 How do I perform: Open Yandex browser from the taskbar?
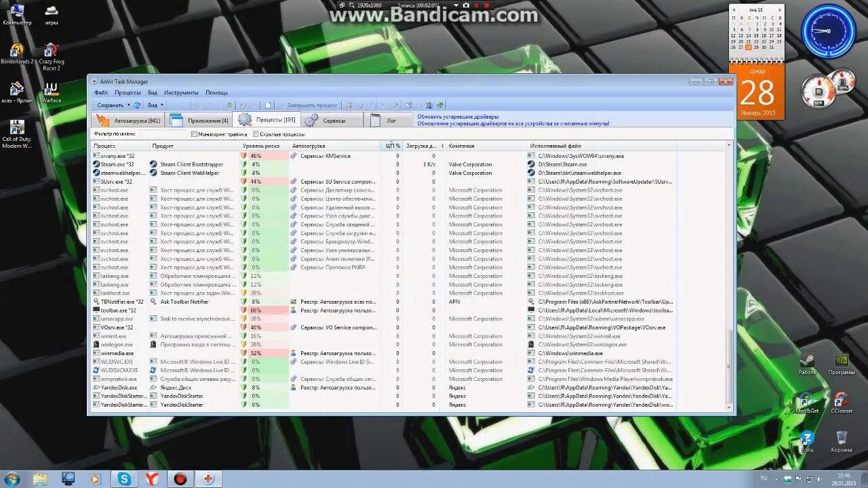tap(152, 479)
